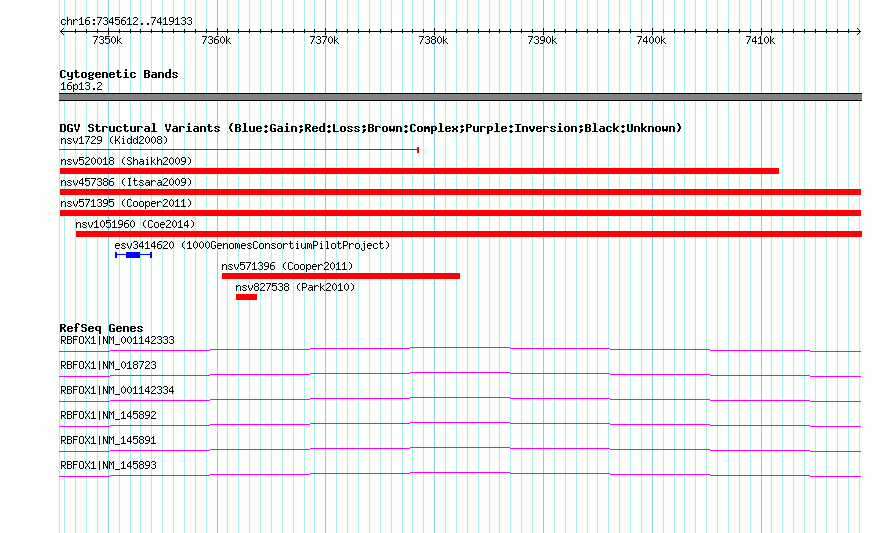Image resolution: width=890 pixels, height=533 pixels.
Task: Click the RefSeq Genes track title
Action: click(101, 328)
